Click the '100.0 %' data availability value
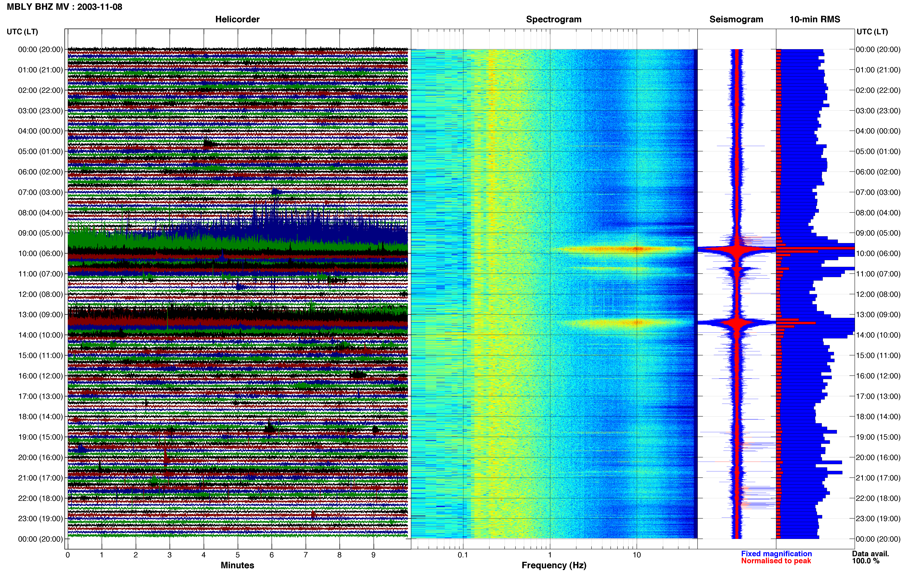The width and height of the screenshot is (924, 578). [865, 561]
